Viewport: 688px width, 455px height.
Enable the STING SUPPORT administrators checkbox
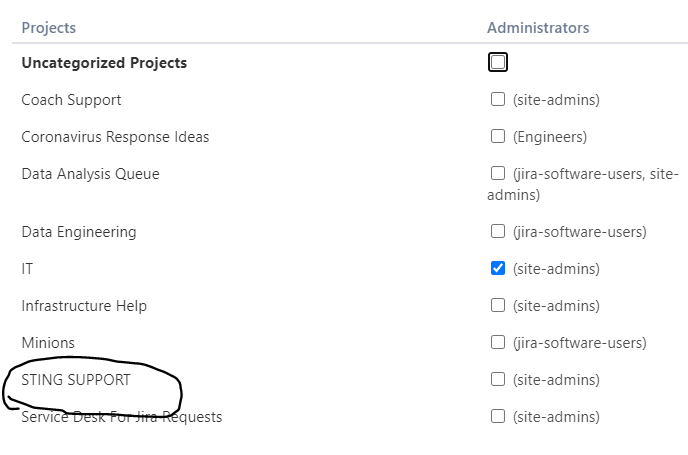point(498,379)
